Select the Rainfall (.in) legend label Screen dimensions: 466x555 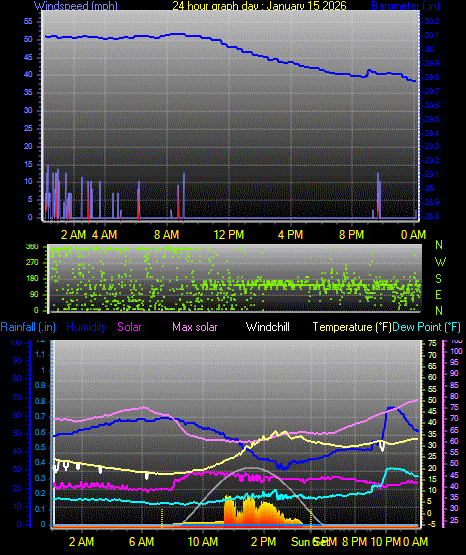click(x=28, y=327)
